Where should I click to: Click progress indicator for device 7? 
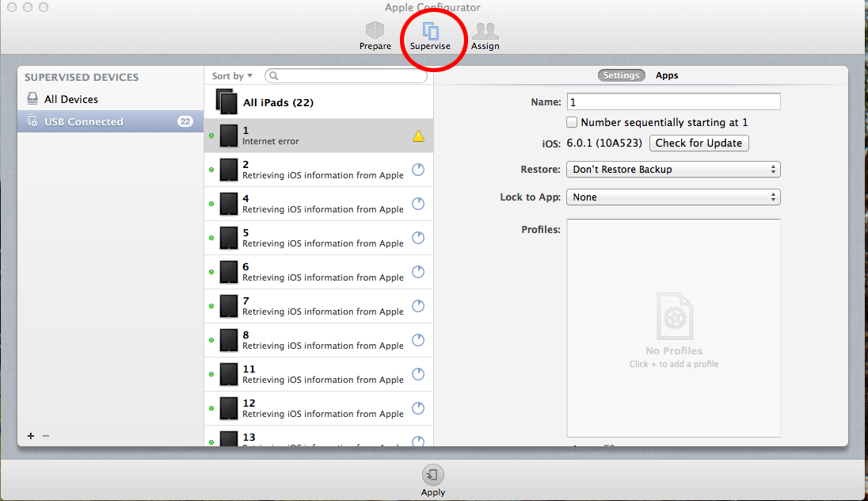[418, 306]
